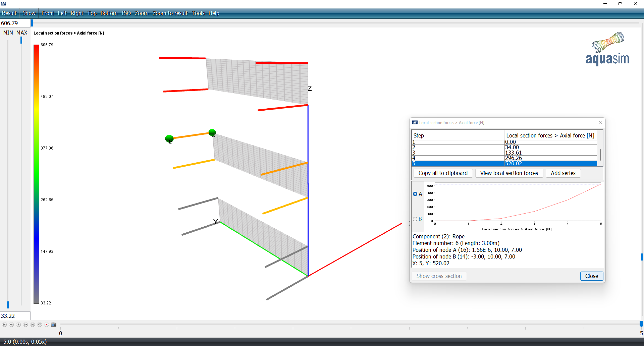
Task: Jump to first step in playback
Action: (4, 325)
